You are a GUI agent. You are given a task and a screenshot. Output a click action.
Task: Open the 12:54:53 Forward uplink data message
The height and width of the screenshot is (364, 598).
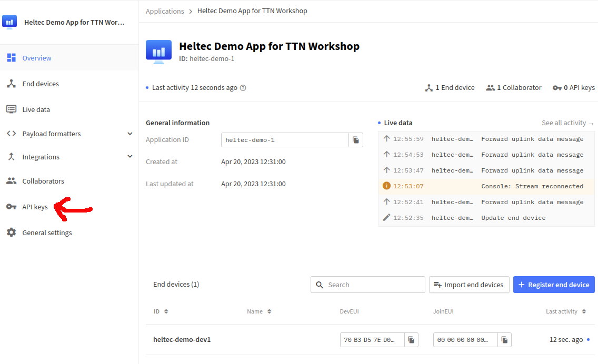(x=486, y=154)
